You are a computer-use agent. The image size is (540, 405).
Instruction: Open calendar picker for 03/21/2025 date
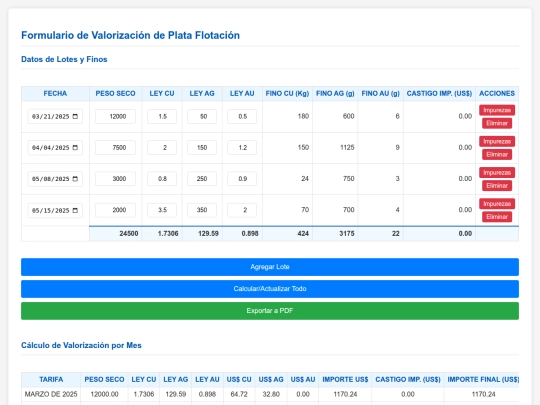click(75, 116)
